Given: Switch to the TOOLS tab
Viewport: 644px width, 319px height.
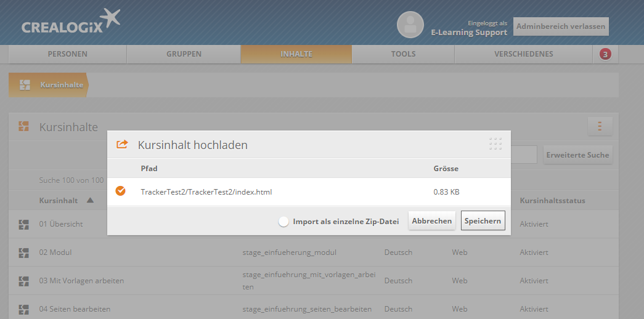Looking at the screenshot, I should click(403, 54).
